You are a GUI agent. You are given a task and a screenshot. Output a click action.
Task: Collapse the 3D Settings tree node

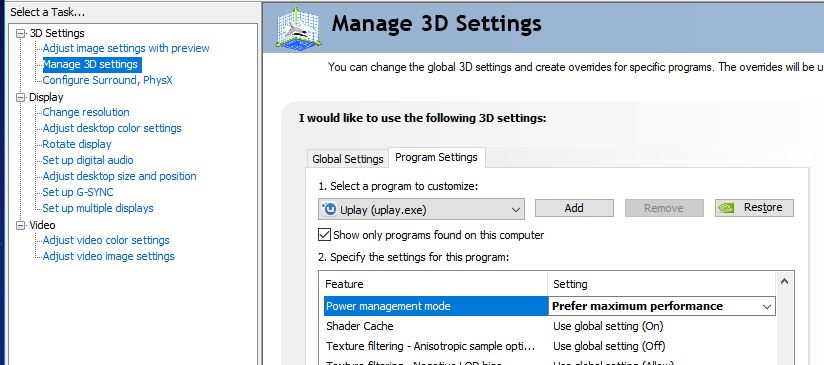point(21,33)
